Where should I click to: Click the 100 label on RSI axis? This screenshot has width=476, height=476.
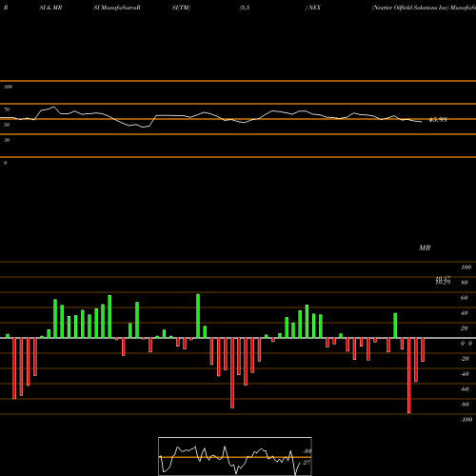[x=8, y=87]
